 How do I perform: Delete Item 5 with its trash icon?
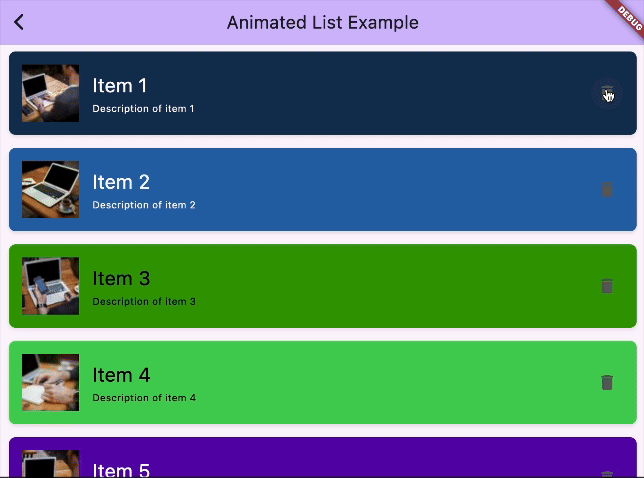click(x=606, y=472)
